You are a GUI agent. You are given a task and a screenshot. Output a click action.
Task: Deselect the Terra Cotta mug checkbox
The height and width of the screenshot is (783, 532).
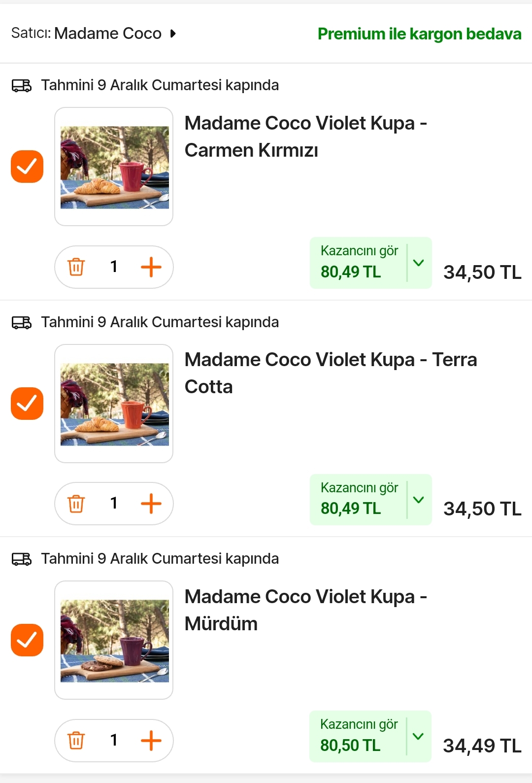(x=27, y=404)
